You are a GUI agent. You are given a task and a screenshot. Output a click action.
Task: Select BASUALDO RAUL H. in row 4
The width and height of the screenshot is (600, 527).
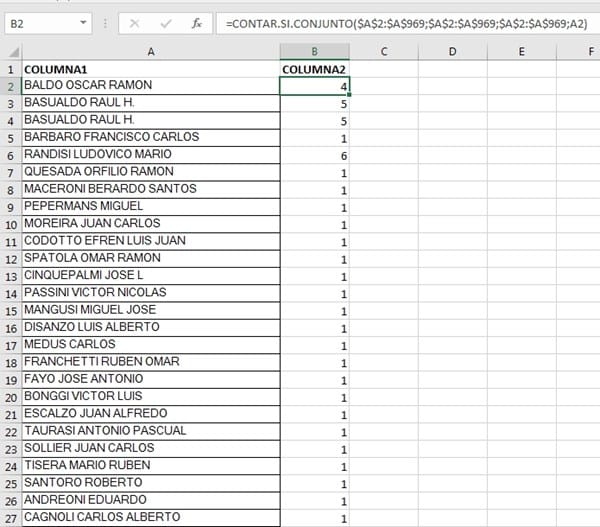click(x=151, y=121)
